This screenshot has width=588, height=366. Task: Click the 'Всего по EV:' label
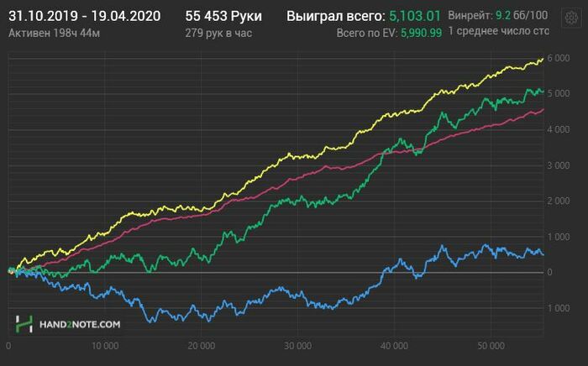(x=367, y=33)
